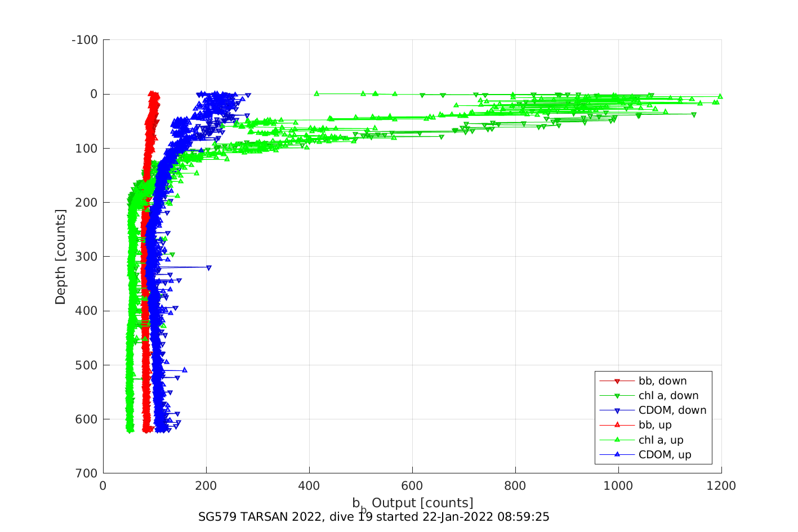Click the green up-triangle marker in legend
Image resolution: width=798 pixels, height=532 pixels.
617,440
